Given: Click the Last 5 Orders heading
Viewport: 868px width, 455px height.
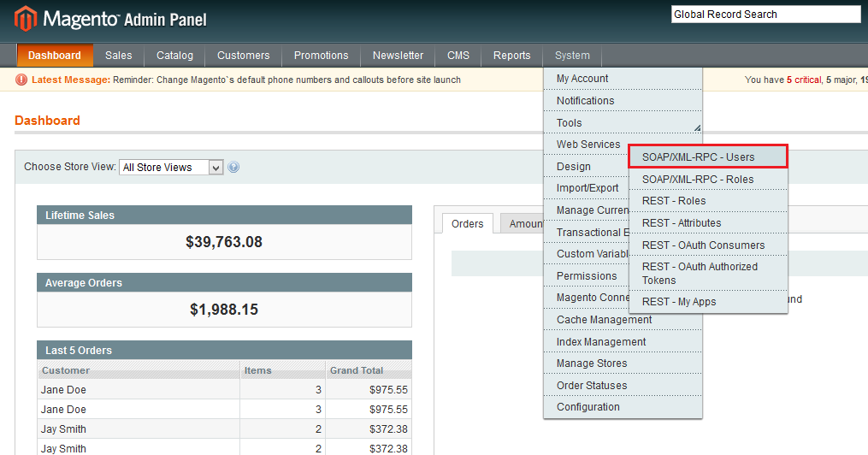Looking at the screenshot, I should [79, 351].
